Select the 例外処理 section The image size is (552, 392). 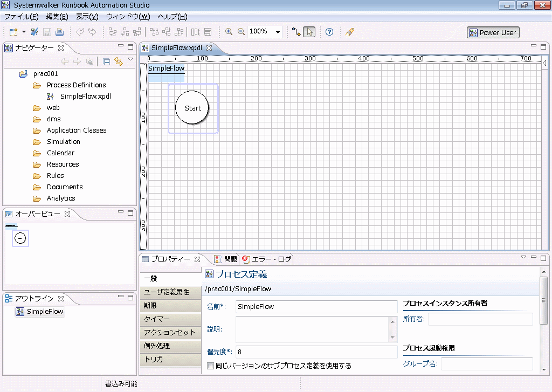[170, 346]
